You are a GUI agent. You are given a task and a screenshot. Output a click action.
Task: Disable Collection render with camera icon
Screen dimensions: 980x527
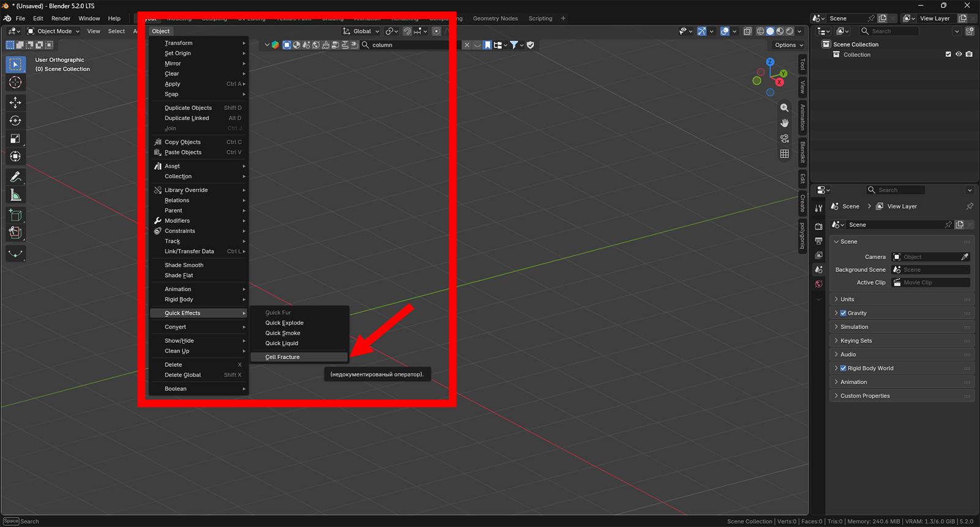(969, 55)
